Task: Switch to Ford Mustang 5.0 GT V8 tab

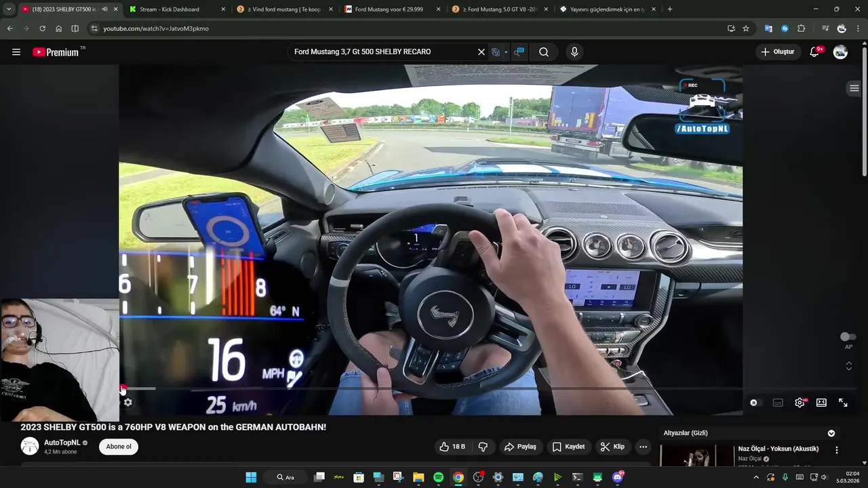Action: (499, 9)
